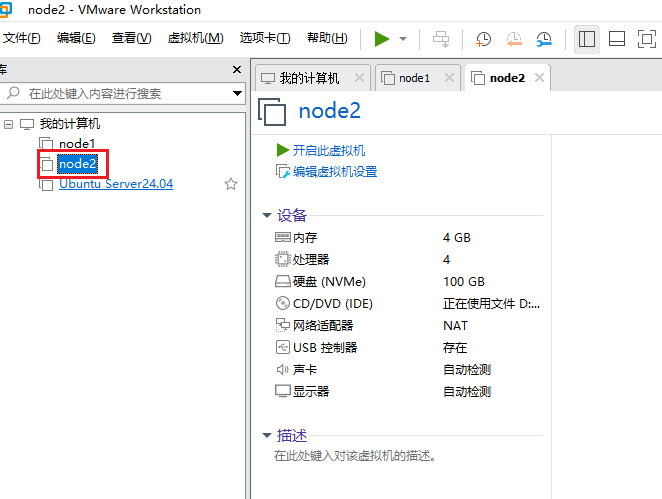Power on VM with green play toolbar button
662x499 pixels.
[382, 39]
